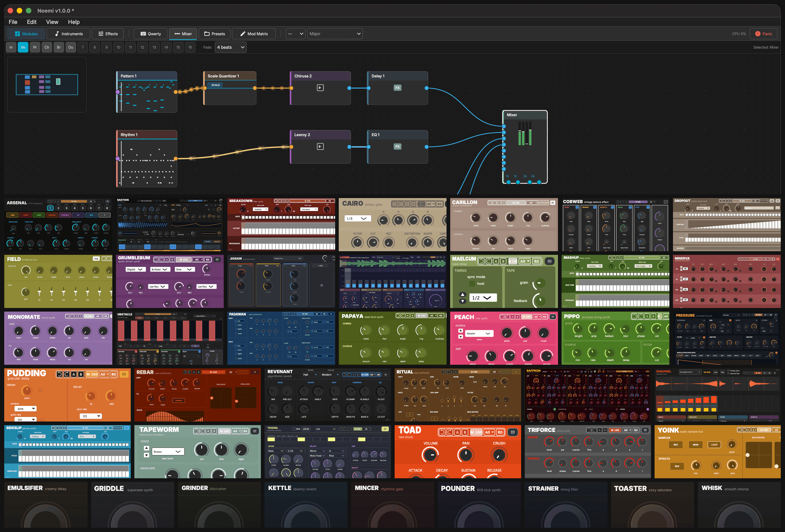The image size is (785, 532).
Task: Click the Load button in Shrapnel
Action: [716, 372]
